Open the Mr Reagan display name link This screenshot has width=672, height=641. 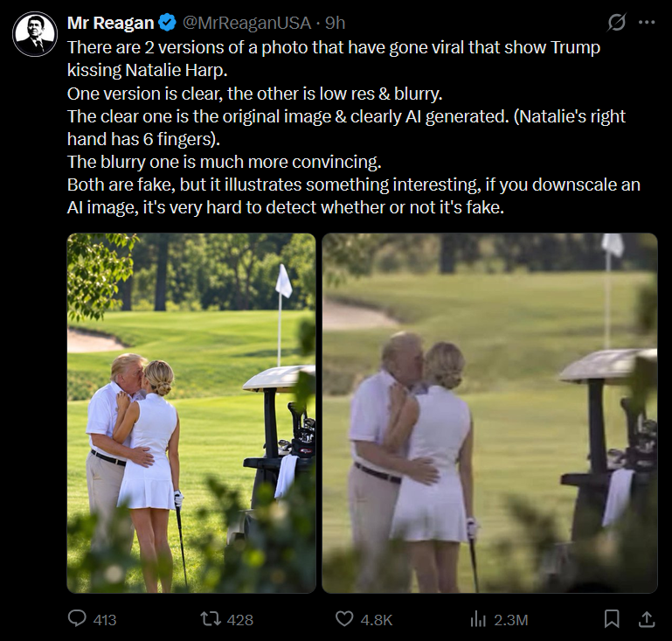click(x=111, y=23)
